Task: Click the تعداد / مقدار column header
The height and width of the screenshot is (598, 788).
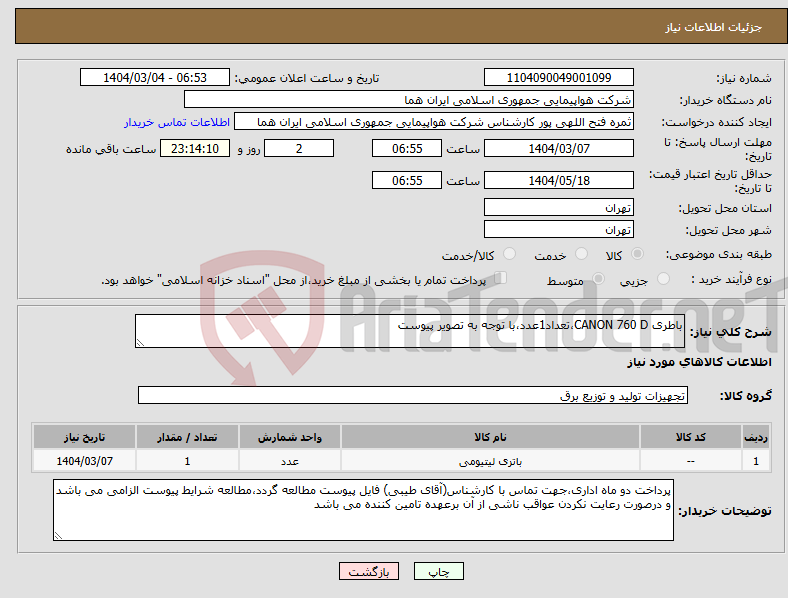Action: coord(187,437)
